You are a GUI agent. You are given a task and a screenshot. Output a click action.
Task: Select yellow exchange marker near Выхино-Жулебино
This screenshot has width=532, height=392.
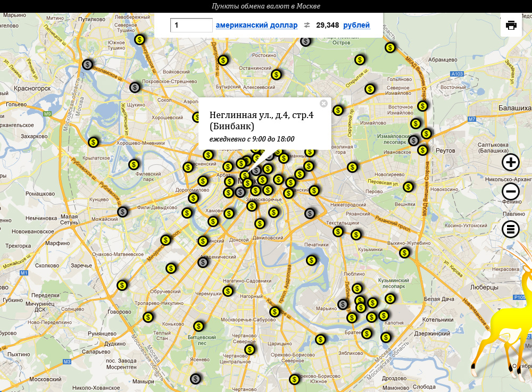coord(405,253)
